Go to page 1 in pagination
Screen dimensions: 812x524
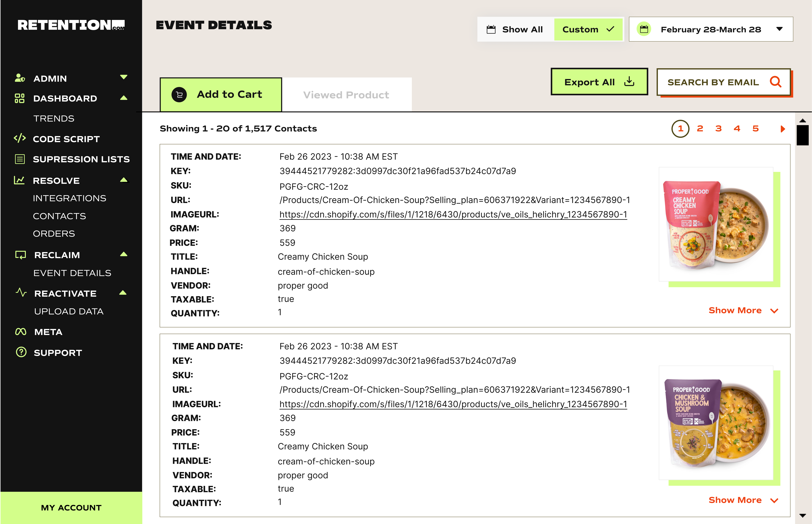680,129
